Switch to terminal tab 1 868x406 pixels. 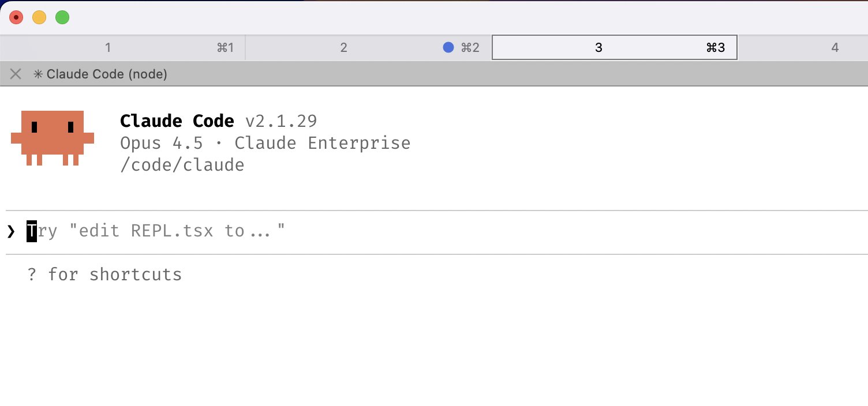(108, 47)
